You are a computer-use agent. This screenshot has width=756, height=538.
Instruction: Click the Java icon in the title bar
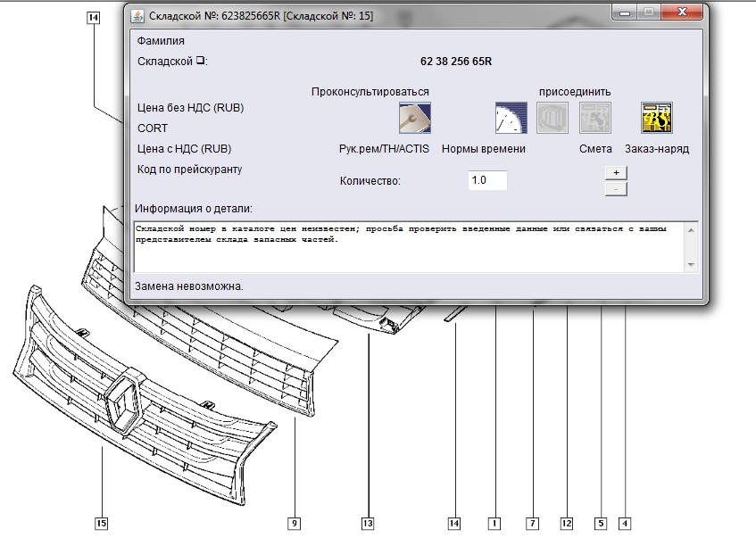(137, 16)
